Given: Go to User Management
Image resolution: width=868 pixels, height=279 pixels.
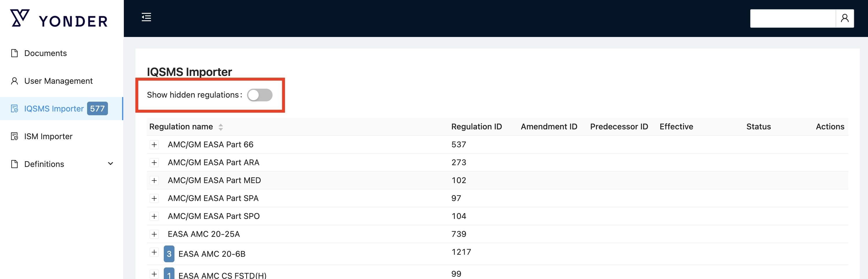Looking at the screenshot, I should 62,81.
